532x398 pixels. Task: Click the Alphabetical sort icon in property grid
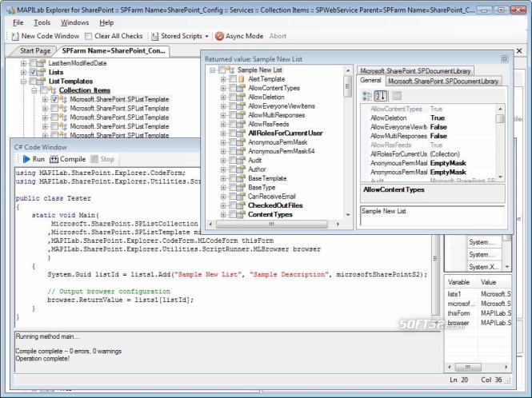click(x=380, y=96)
